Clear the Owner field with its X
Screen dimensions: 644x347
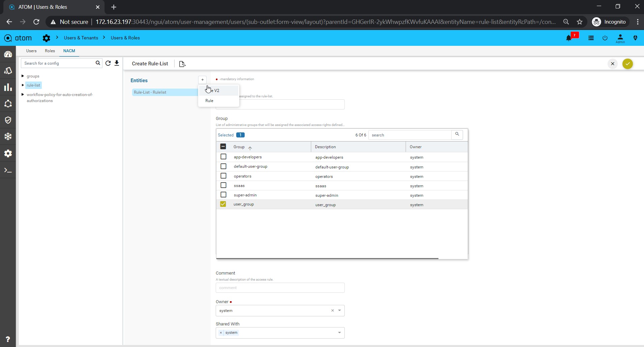tap(332, 311)
